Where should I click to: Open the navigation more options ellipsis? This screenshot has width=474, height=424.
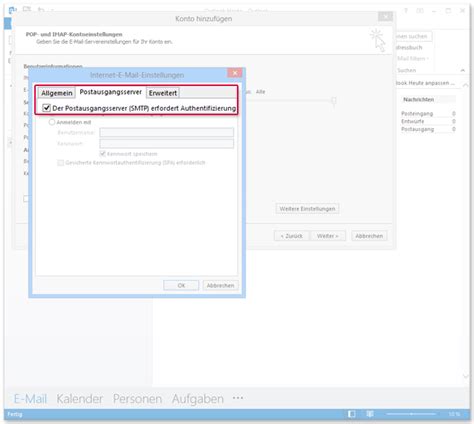click(238, 398)
